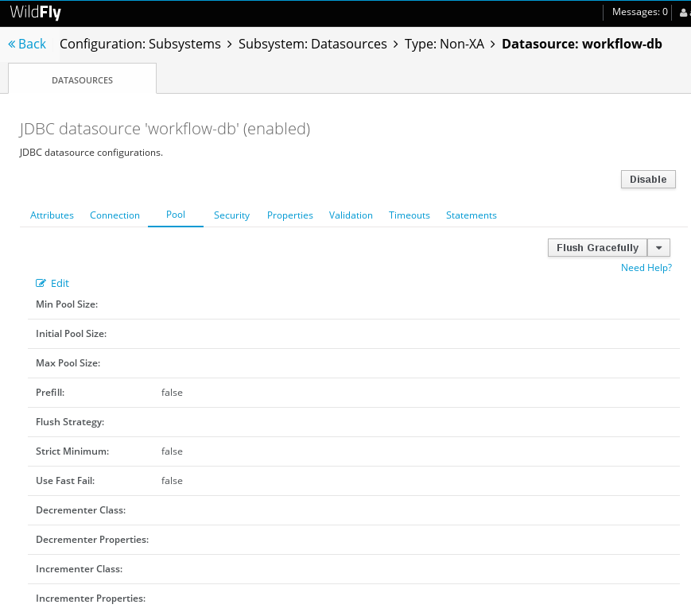Open the user account icon in the top bar

pyautogui.click(x=685, y=12)
